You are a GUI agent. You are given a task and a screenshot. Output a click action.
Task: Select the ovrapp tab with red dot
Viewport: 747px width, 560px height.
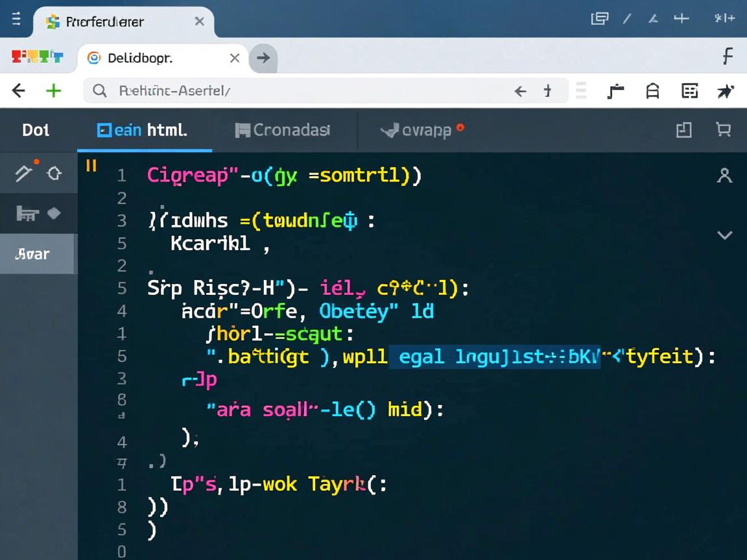[421, 130]
